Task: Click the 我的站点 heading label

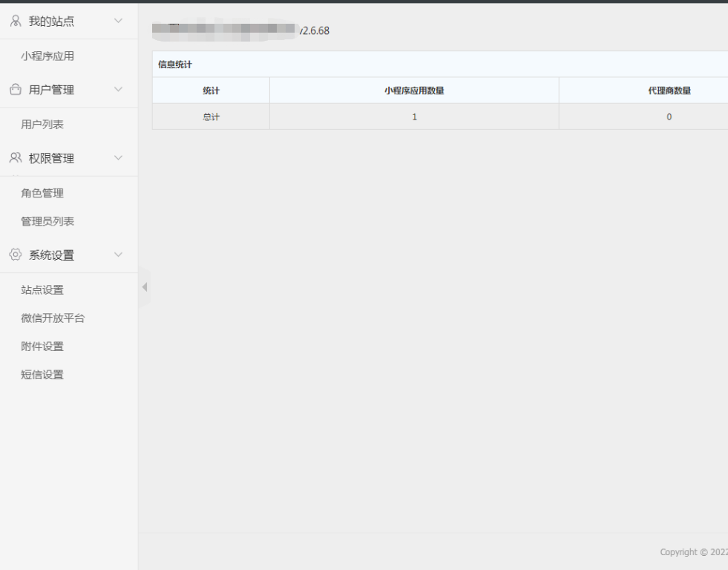Action: pyautogui.click(x=51, y=22)
